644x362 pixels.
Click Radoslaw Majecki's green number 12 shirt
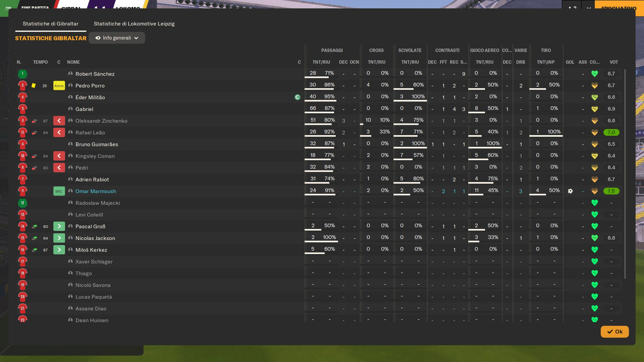22,203
